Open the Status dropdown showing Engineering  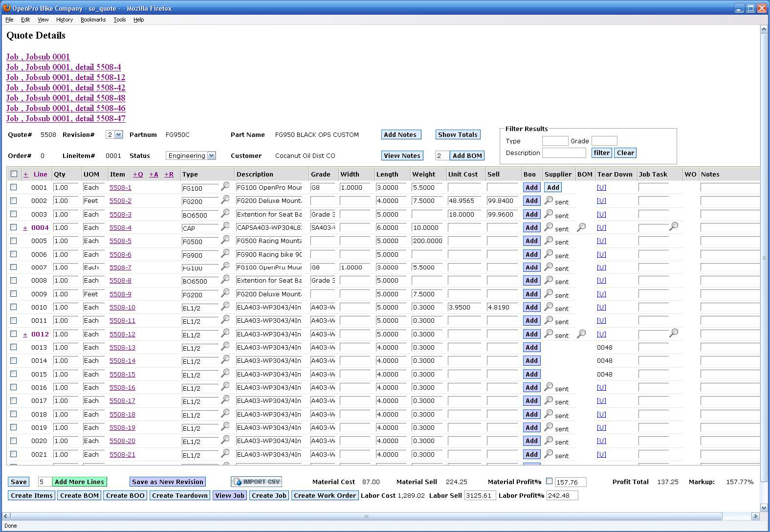click(x=191, y=155)
